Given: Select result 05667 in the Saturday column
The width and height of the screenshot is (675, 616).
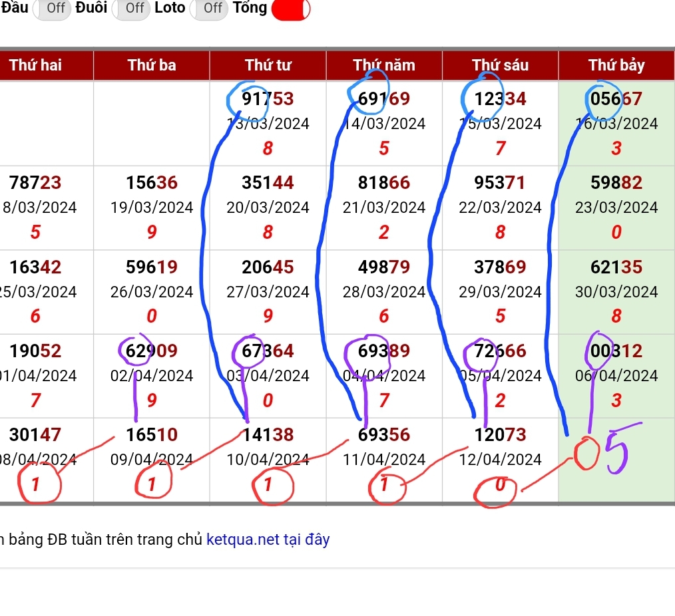Looking at the screenshot, I should (x=616, y=99).
